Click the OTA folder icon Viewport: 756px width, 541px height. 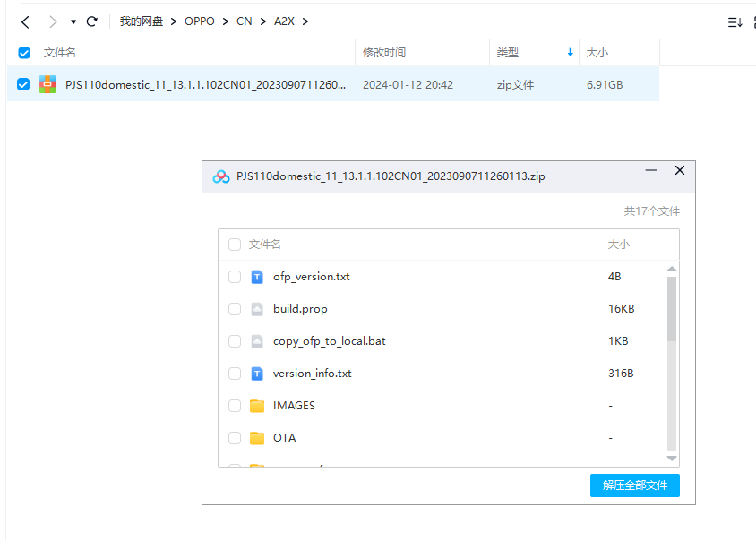pyautogui.click(x=257, y=438)
